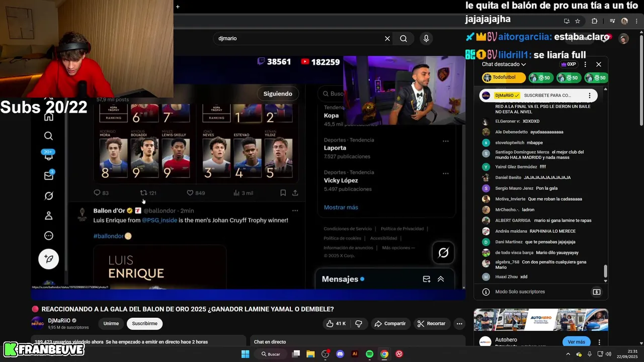Bookmark this page with the star icon
Viewport: 644px width, 362px height.
pyautogui.click(x=578, y=21)
